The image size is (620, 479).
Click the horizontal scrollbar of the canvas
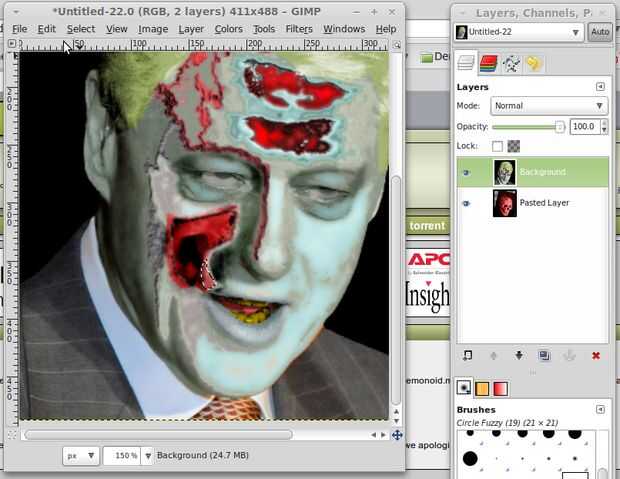tap(158, 435)
